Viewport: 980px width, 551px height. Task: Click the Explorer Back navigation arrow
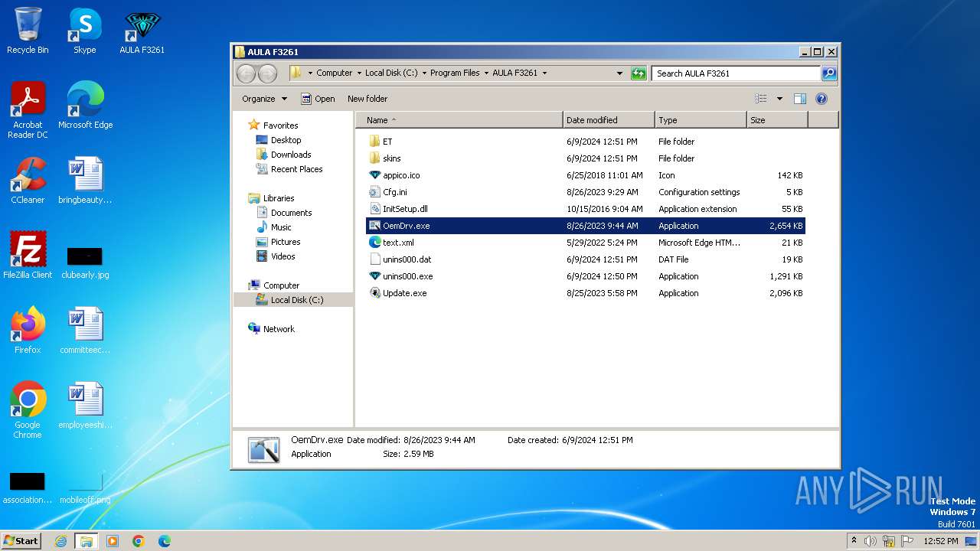pyautogui.click(x=246, y=73)
